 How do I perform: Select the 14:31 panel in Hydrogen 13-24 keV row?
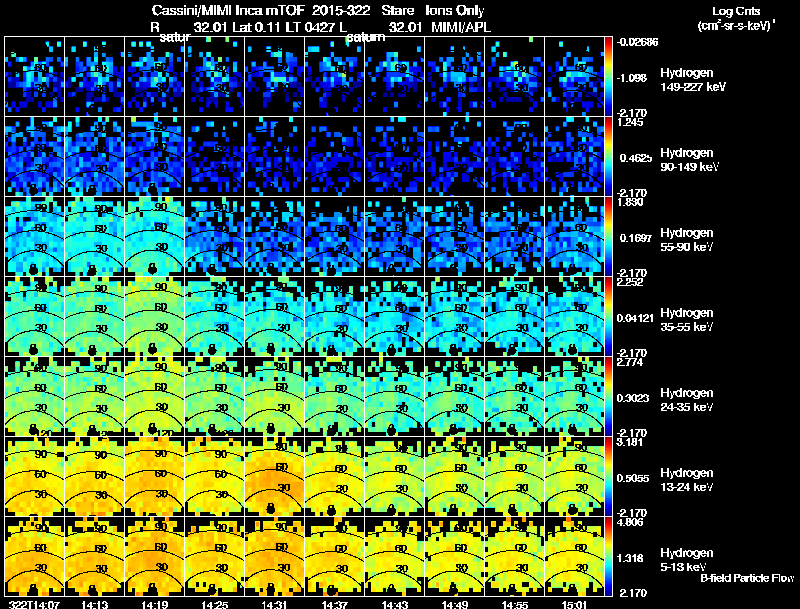coord(274,476)
